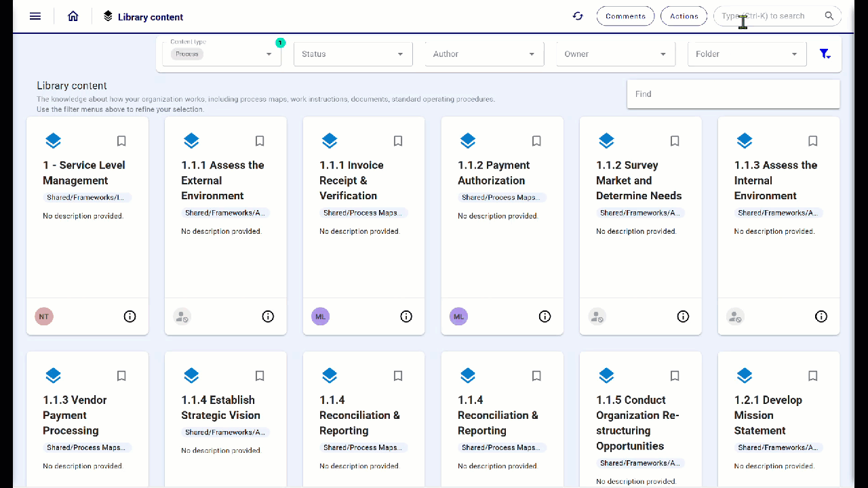
Task: Open the hamburger navigation menu
Action: (x=35, y=16)
